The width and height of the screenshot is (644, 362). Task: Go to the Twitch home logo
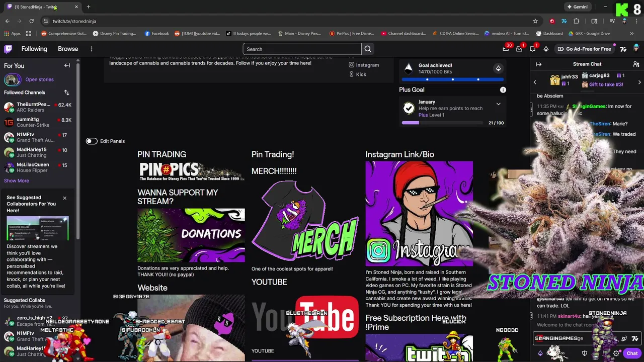8,49
